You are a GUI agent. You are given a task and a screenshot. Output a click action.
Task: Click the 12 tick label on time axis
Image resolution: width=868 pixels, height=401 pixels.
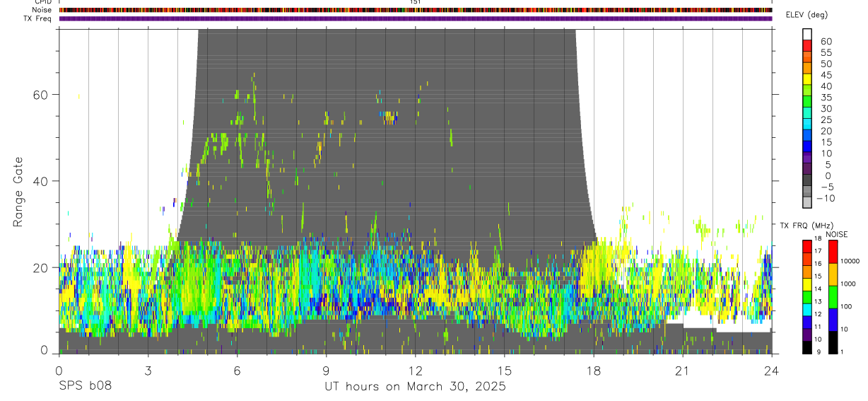415,371
